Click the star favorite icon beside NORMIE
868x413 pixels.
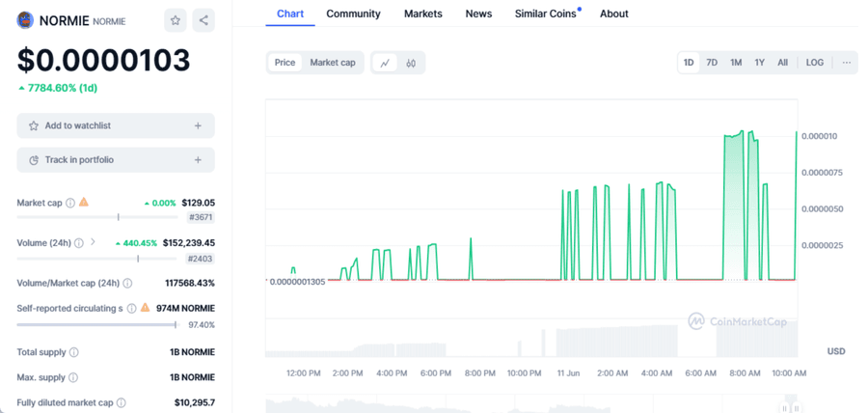(x=175, y=19)
